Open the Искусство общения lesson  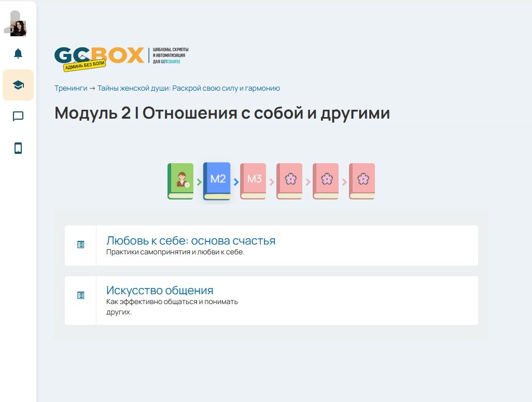click(x=160, y=290)
